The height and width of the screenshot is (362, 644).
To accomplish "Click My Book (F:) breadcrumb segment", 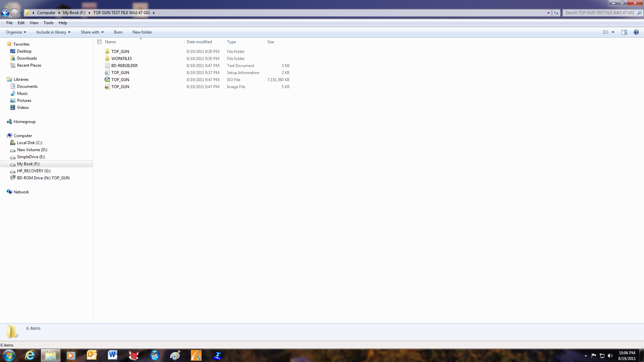I will [74, 13].
